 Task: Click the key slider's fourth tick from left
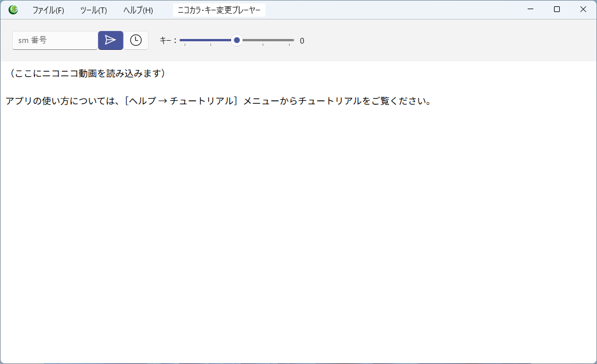coord(263,41)
